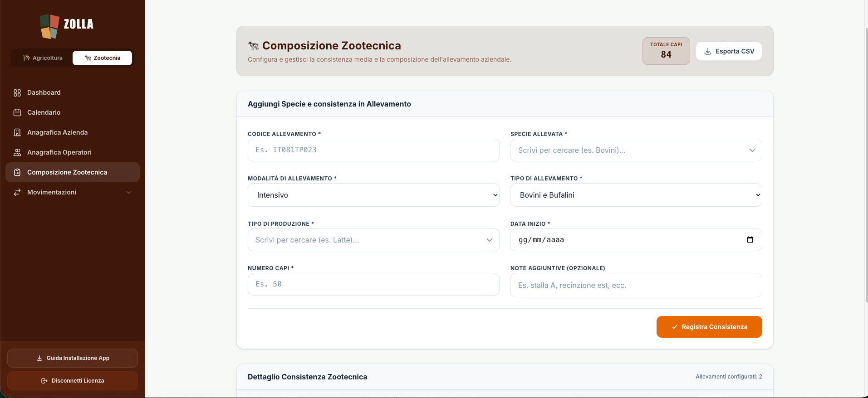Open the Tipo di Produzione search field
868x398 pixels.
point(373,240)
